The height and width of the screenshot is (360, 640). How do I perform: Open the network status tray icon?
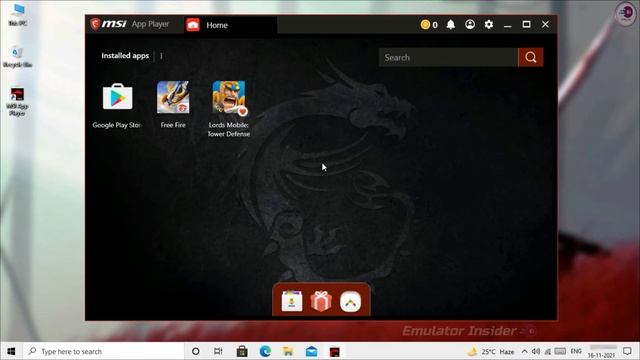[547, 351]
